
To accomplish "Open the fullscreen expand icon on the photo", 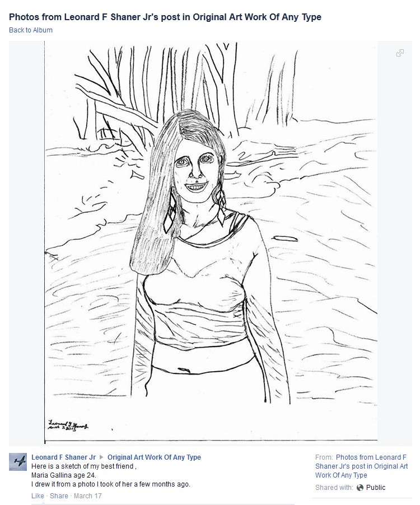I will (x=400, y=53).
